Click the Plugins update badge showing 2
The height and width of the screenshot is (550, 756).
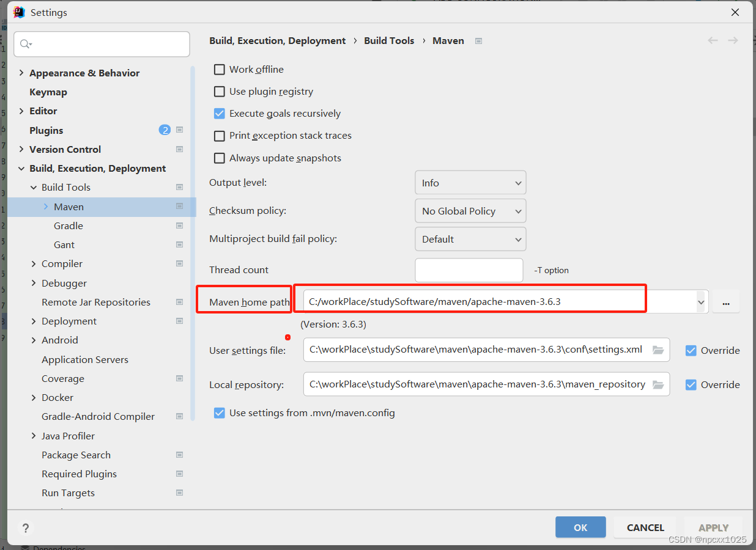(x=165, y=130)
